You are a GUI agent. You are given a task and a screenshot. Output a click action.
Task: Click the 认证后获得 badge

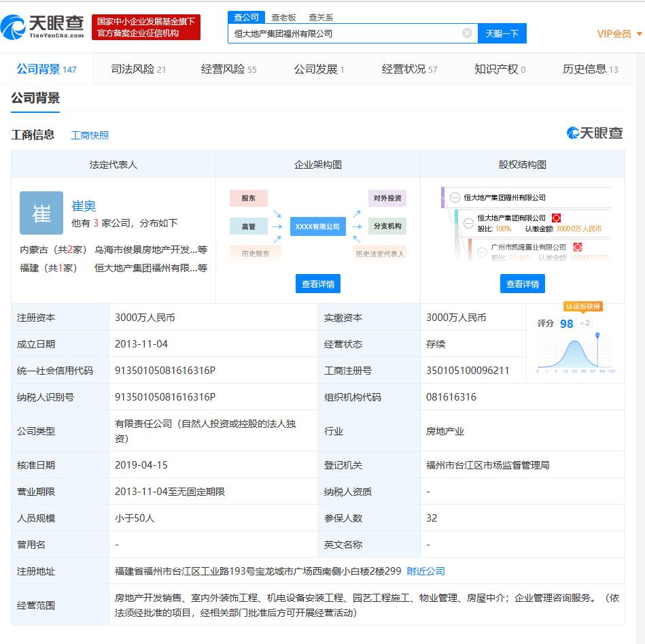pos(583,306)
